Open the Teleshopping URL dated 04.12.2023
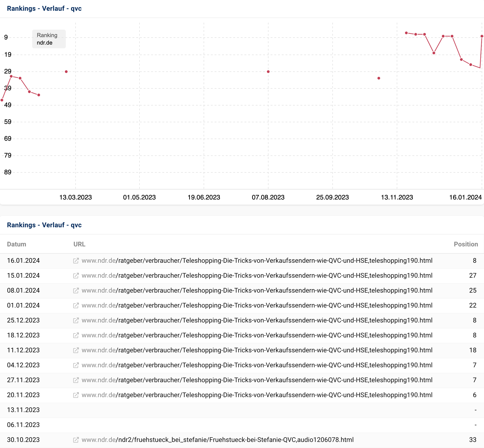This screenshot has width=484, height=448. tap(257, 365)
